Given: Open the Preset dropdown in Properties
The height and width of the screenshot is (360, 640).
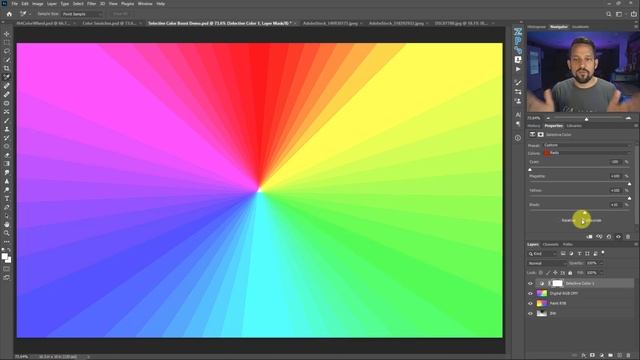Looking at the screenshot, I should 587,145.
